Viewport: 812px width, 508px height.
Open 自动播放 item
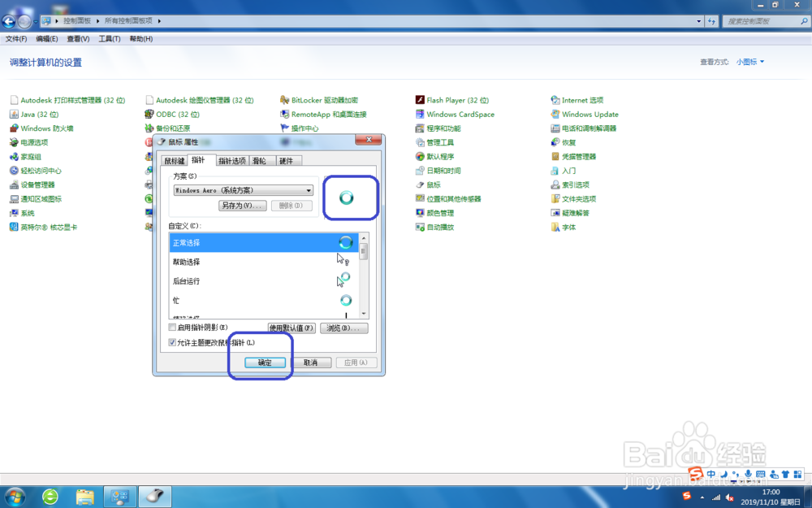tap(435, 227)
